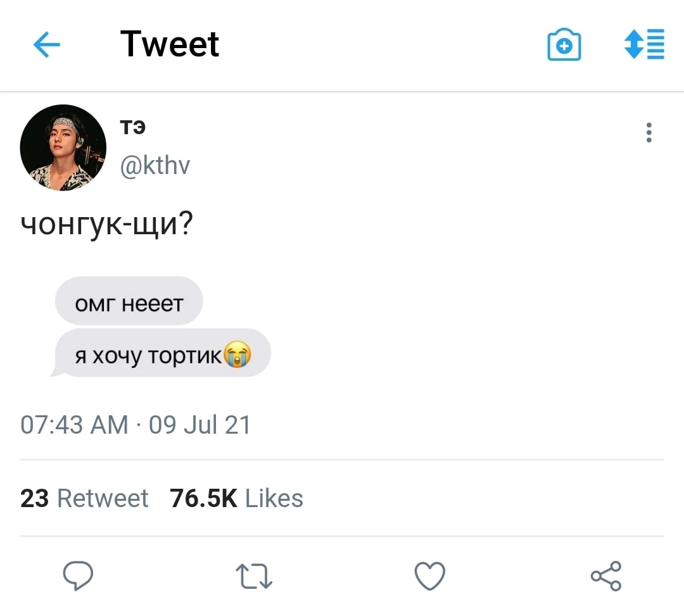Image resolution: width=684 pixels, height=616 pixels.
Task: Retweet using the arrows icon
Action: tap(254, 577)
